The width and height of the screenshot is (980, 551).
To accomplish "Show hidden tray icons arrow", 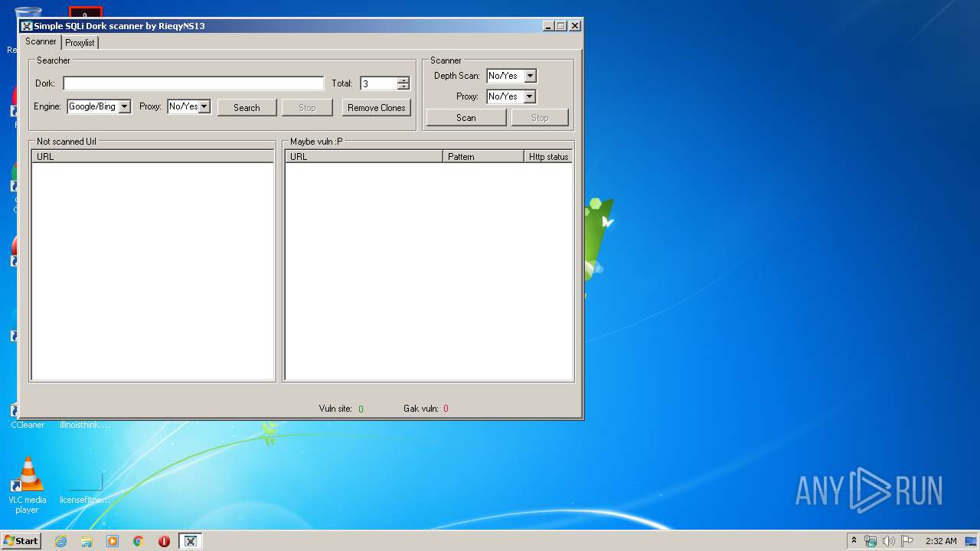I will pyautogui.click(x=854, y=540).
